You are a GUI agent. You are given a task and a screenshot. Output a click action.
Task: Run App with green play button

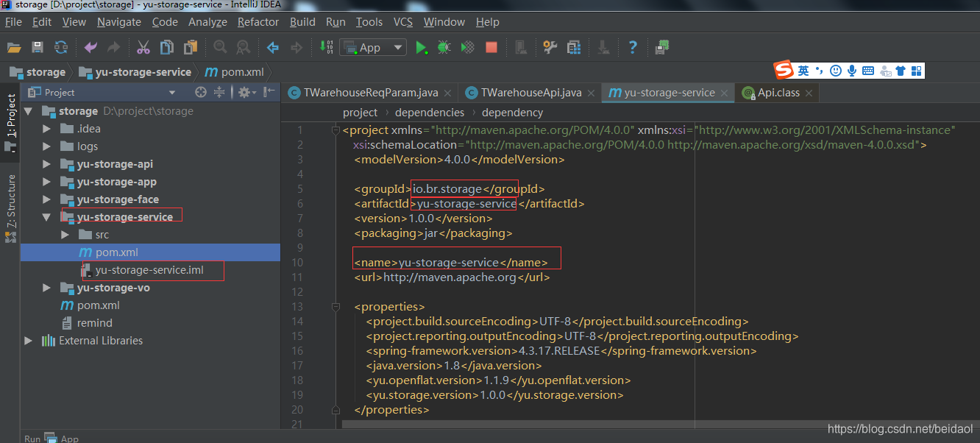[421, 48]
